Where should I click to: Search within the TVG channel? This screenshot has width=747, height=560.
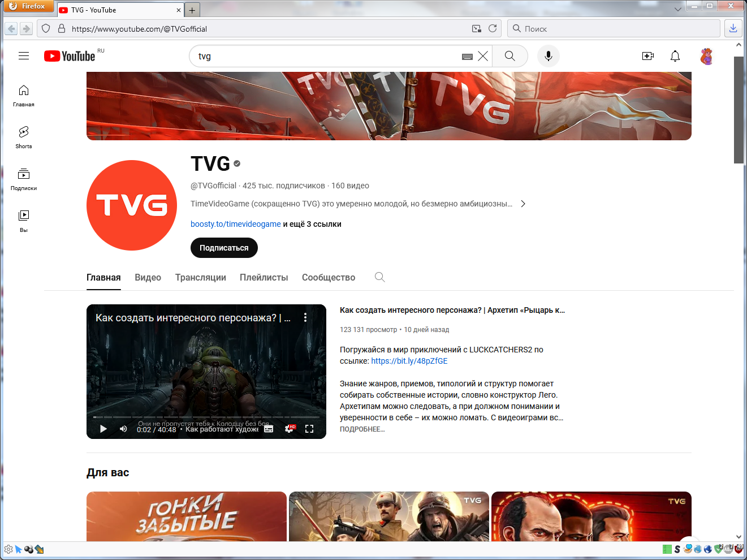[380, 277]
